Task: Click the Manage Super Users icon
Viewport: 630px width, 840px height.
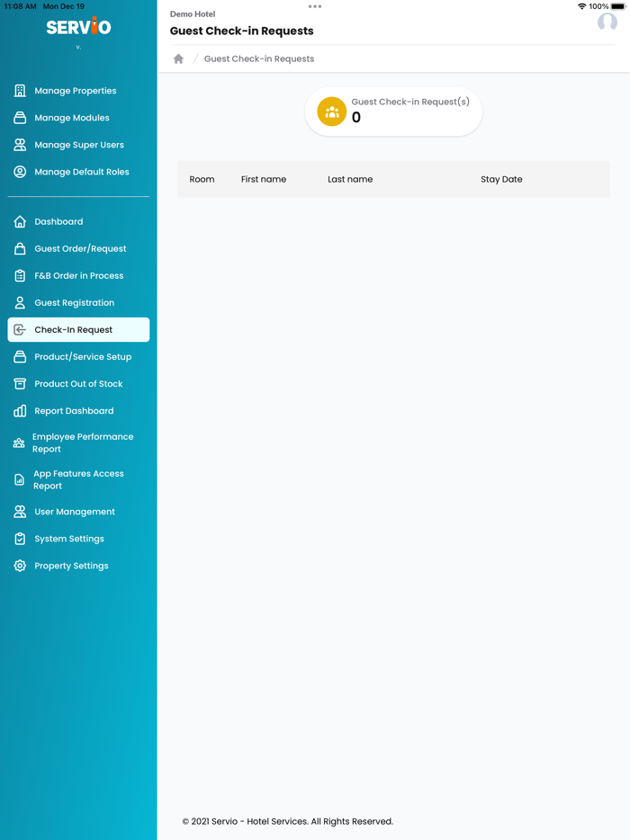Action: (20, 145)
